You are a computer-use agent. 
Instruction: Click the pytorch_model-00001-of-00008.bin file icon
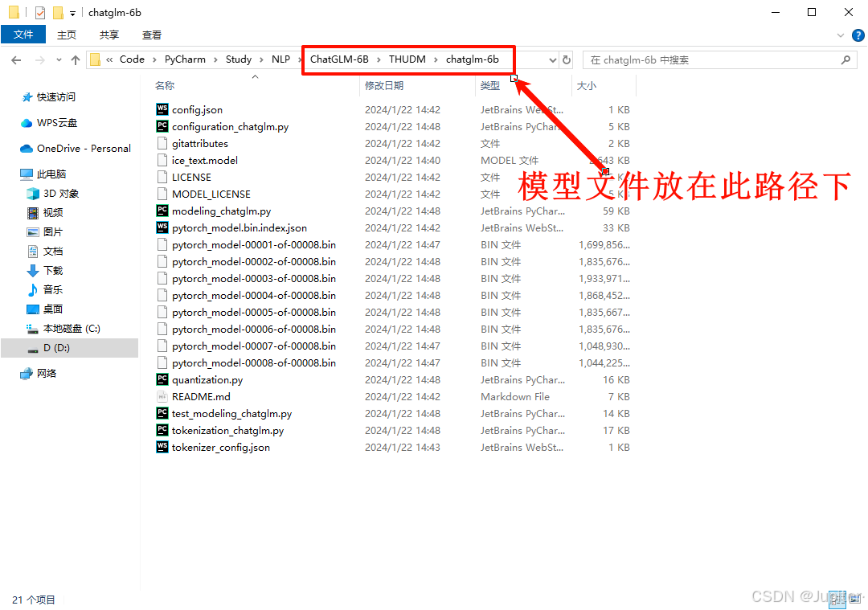pos(162,244)
